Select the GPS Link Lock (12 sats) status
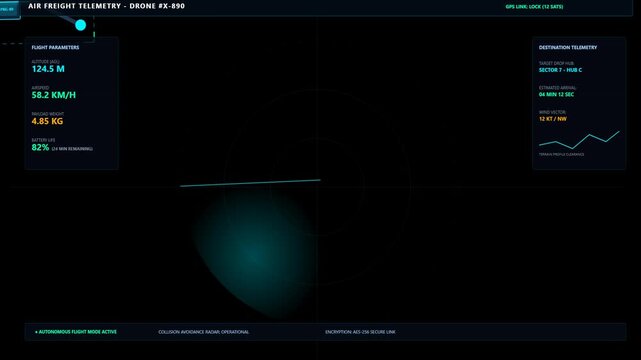Viewport: 641px width, 360px height. click(534, 7)
